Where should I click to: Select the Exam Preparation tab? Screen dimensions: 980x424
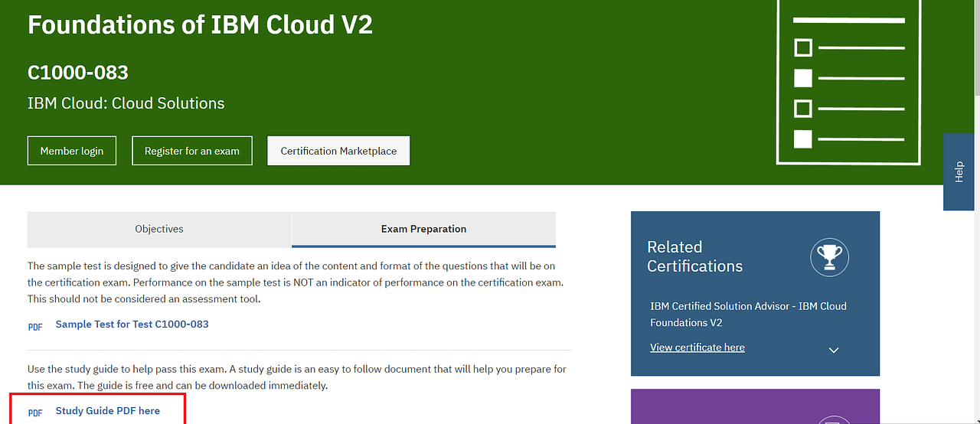pyautogui.click(x=423, y=229)
